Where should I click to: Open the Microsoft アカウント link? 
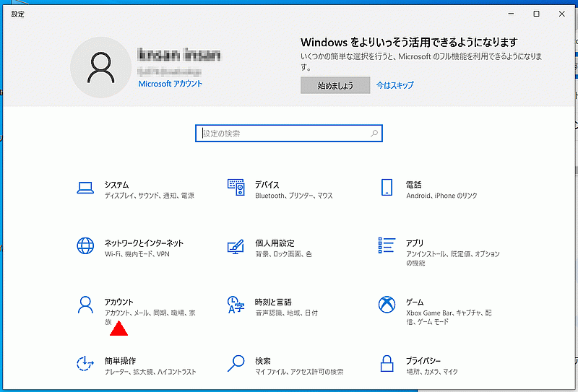[x=171, y=84]
